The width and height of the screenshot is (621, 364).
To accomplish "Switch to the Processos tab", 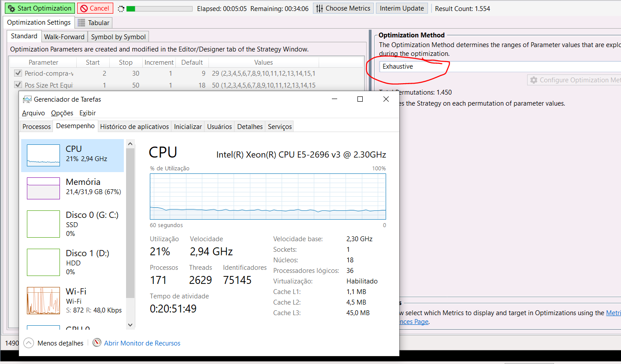I will click(37, 127).
